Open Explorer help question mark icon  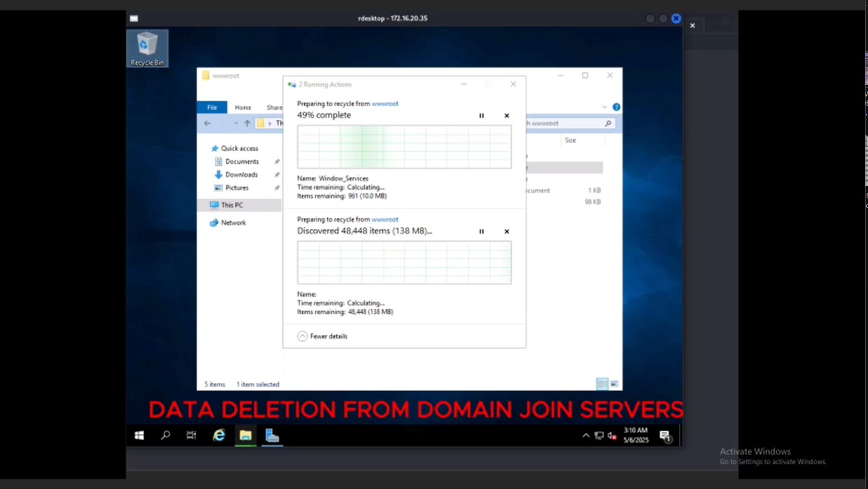[x=616, y=107]
